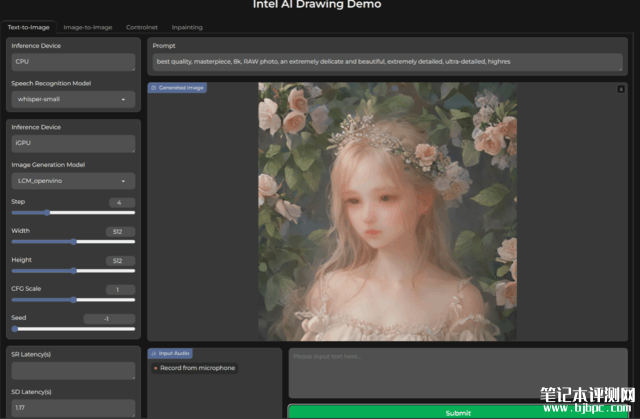Adjust the CFG Scale slider
The width and height of the screenshot is (640, 419).
point(73,300)
